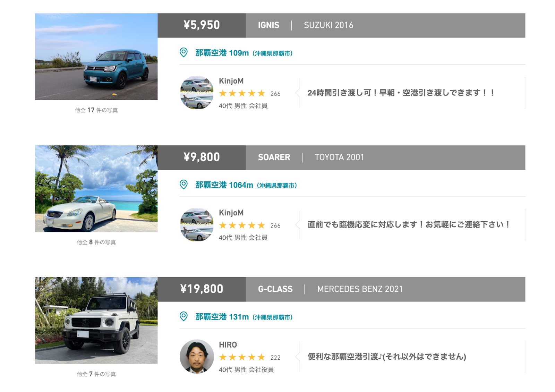Click the 24時間引き渡し可 comment text
The width and height of the screenshot is (555, 392).
point(401,93)
